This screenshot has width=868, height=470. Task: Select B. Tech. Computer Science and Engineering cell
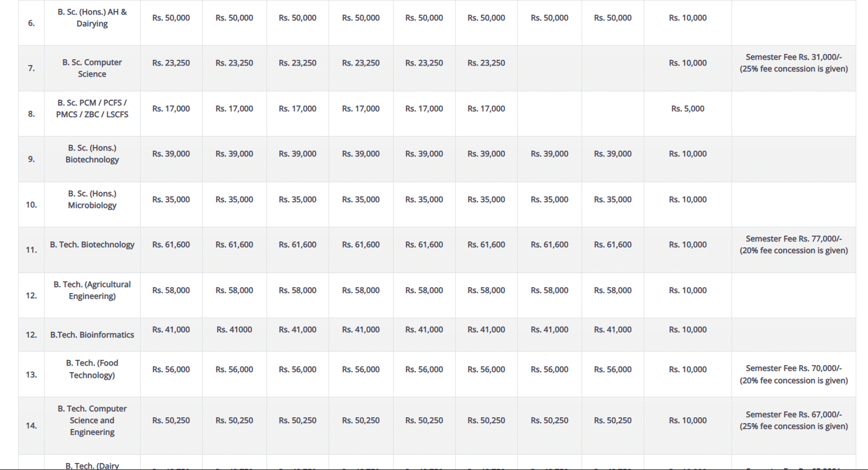[92, 420]
